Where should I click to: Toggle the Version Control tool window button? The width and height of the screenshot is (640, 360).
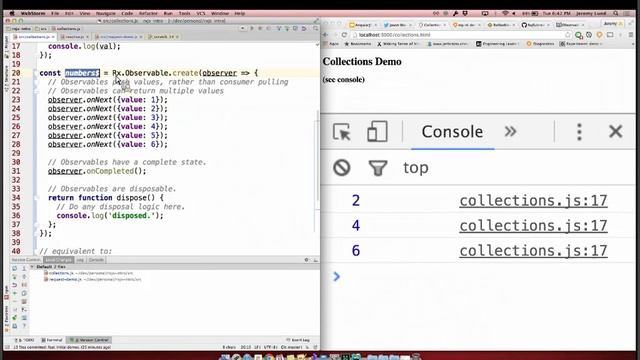pos(89,340)
